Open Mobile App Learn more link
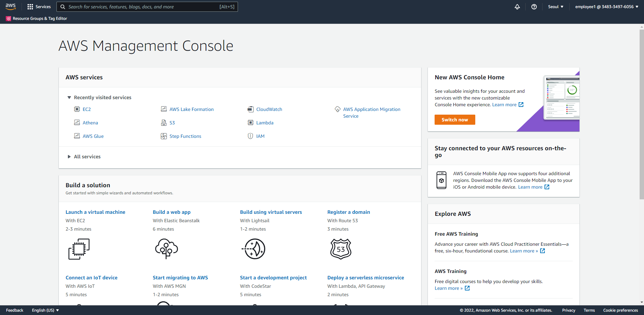Screen dimensions: 644x315 point(533,187)
